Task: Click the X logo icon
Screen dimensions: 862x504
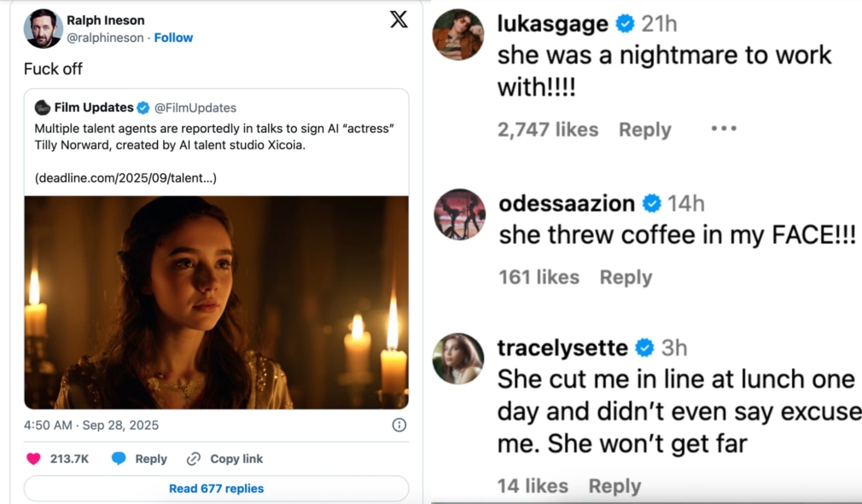Action: [399, 20]
